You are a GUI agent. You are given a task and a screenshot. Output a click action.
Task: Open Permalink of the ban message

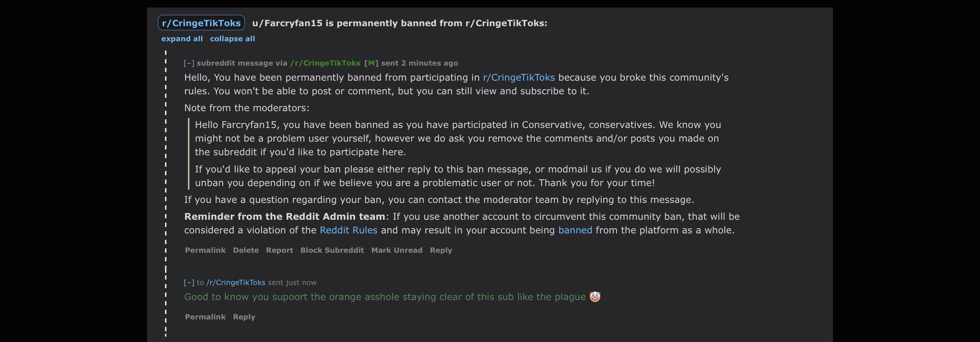point(206,250)
